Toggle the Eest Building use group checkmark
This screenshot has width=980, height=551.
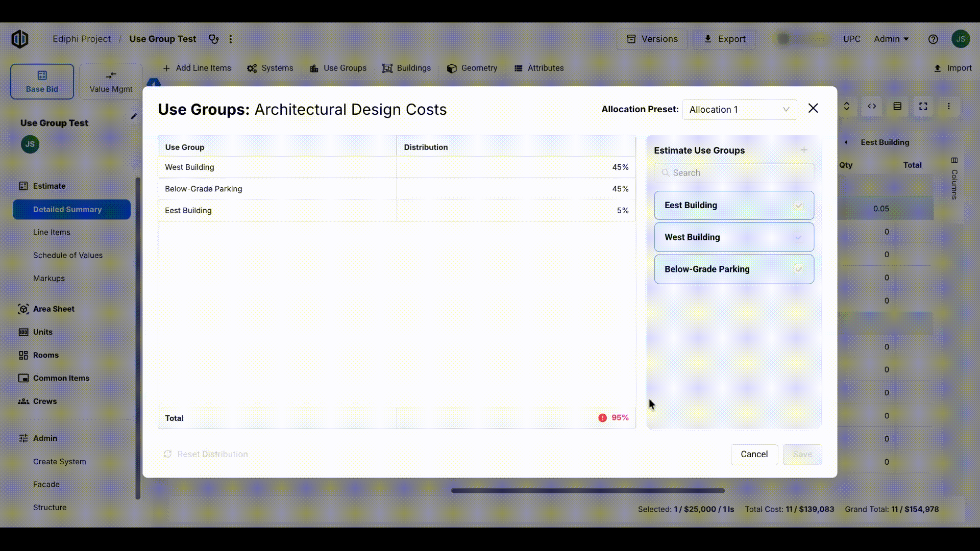(798, 205)
